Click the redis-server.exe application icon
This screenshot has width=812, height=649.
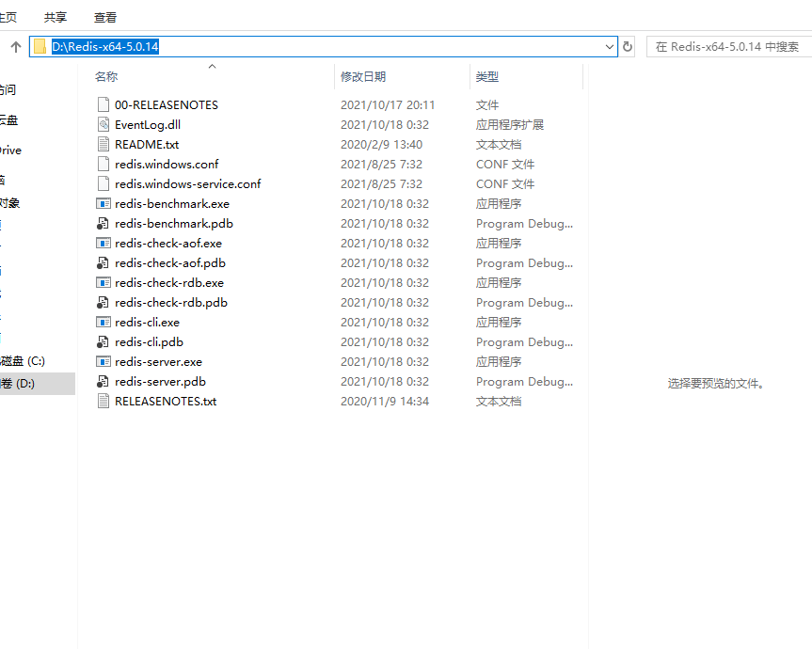tap(103, 361)
